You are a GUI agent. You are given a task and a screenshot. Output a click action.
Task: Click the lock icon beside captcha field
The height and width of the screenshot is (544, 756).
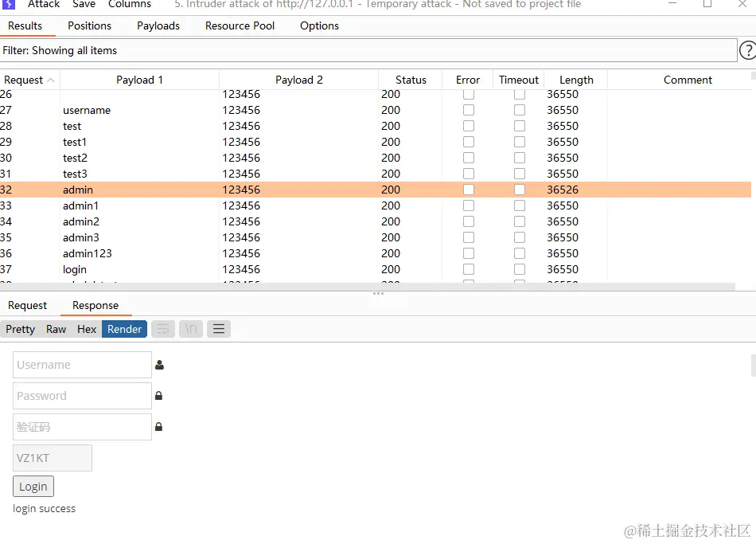pyautogui.click(x=158, y=427)
